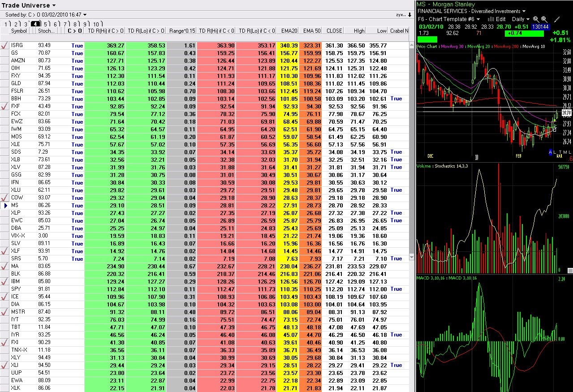Screen dimensions: 573x392
Task: Expand Financial Services industry dropdown
Action: tap(523, 11)
